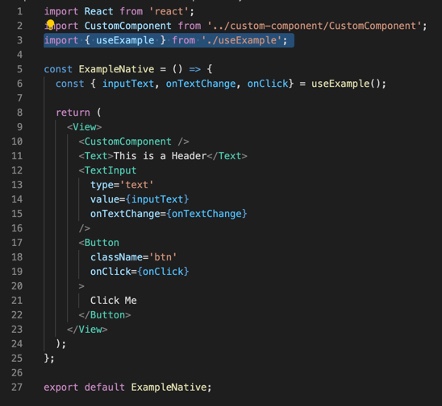Place the cursor in 'This is a Header' text
442x406 pixels.
point(160,156)
